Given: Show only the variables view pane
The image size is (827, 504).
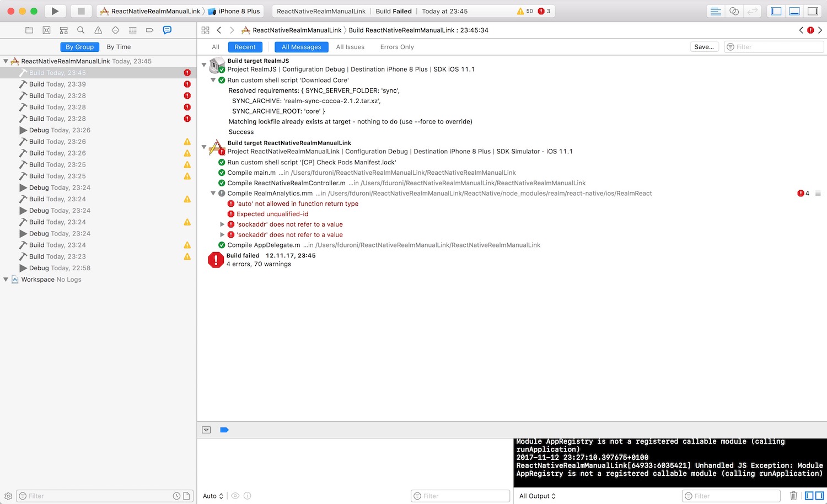Looking at the screenshot, I should coord(809,496).
